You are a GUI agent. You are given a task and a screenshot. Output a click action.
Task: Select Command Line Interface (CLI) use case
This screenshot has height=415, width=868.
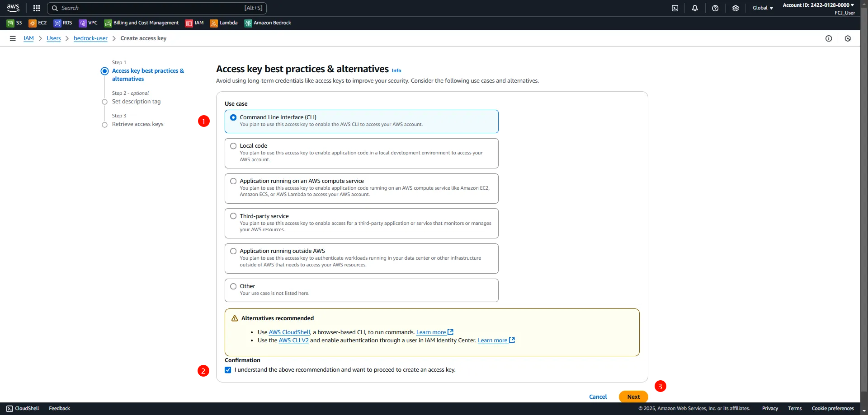[x=362, y=121]
